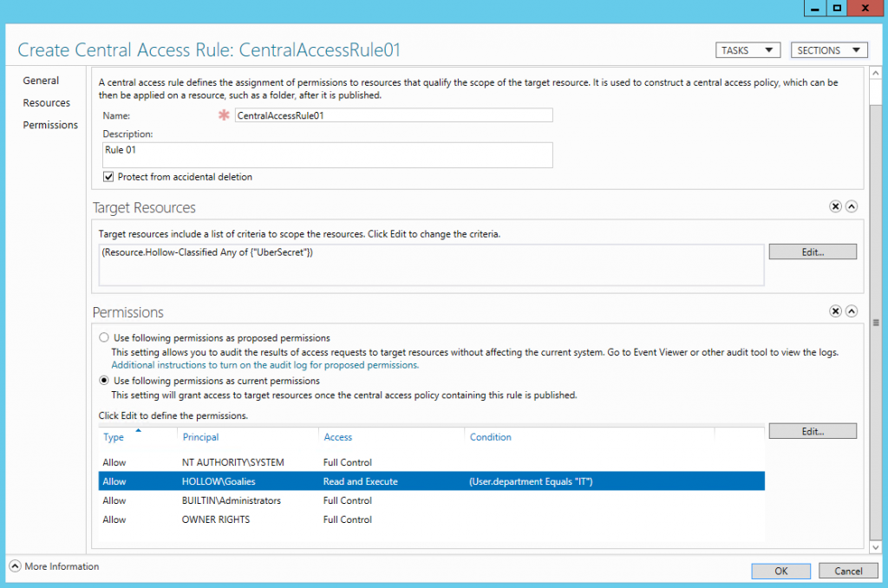The image size is (888, 588).
Task: Select permissions as proposed permissions option
Action: (x=104, y=337)
